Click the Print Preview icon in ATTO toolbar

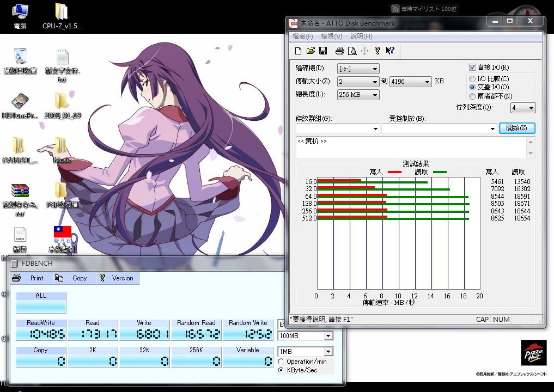[352, 51]
